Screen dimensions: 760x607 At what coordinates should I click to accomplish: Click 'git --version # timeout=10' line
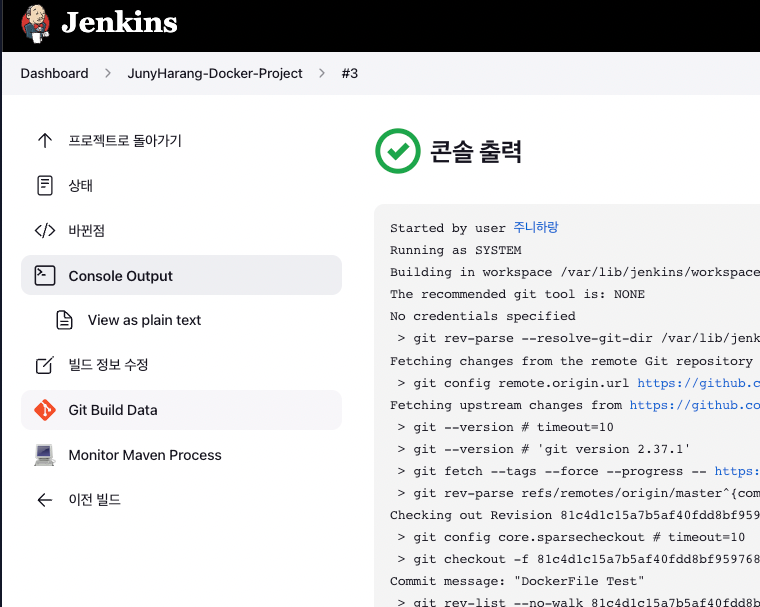tap(506, 427)
